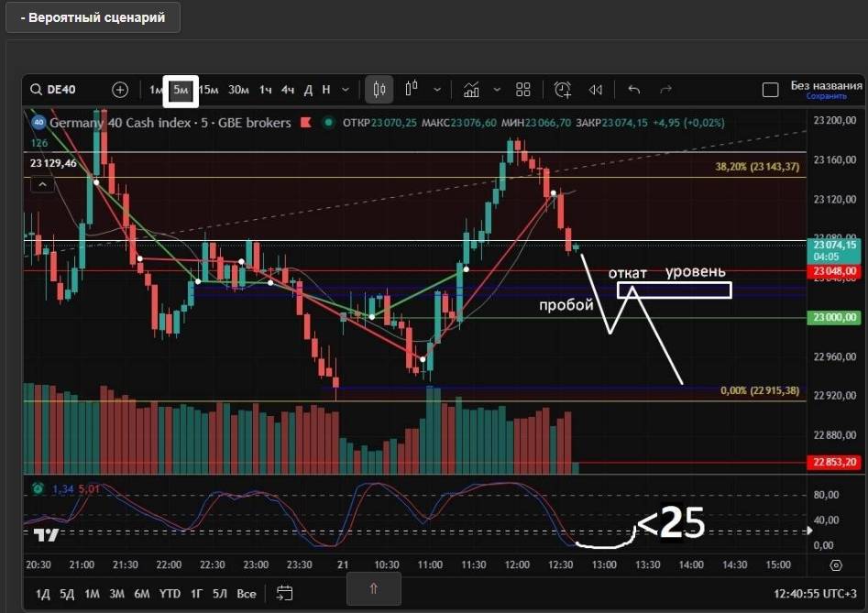Screen dimensions: 868x613
Task: Click the Вероятный сценарий button
Action: pyautogui.click(x=93, y=17)
